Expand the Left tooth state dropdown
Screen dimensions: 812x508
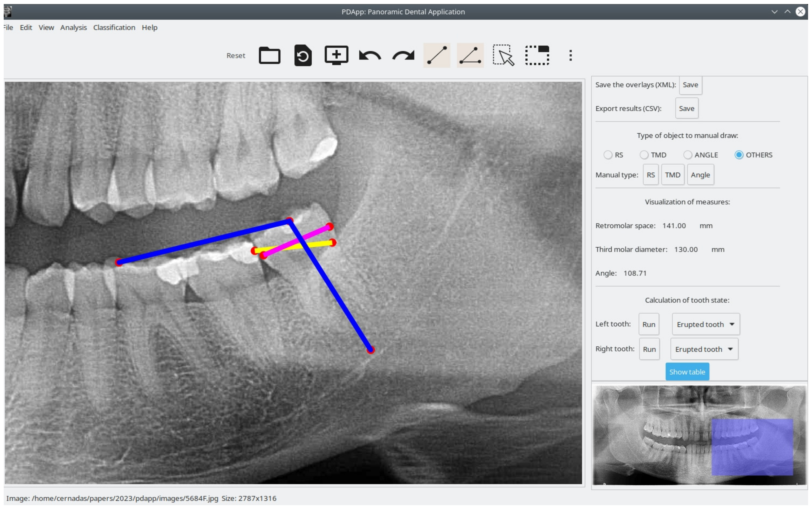[705, 324]
